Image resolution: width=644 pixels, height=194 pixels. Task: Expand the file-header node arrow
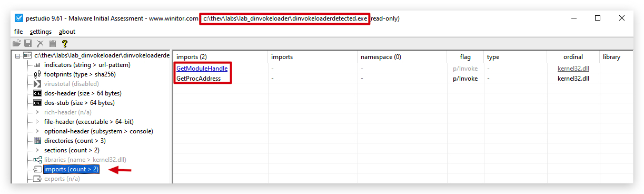coord(37,122)
